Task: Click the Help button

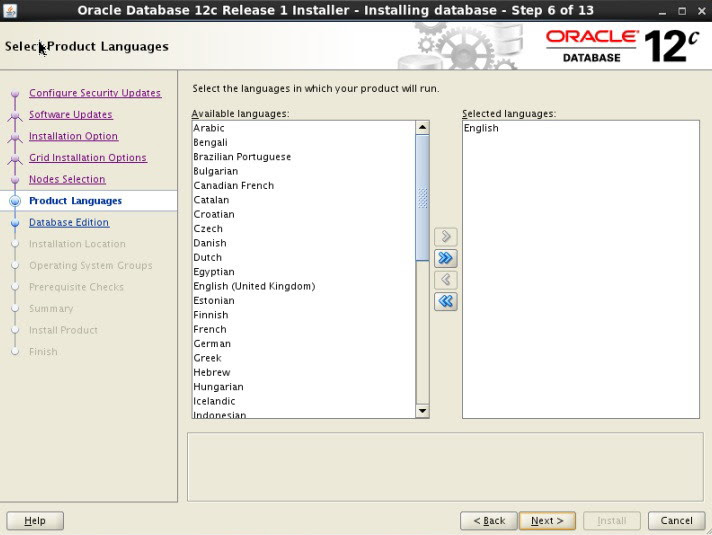Action: [x=35, y=520]
